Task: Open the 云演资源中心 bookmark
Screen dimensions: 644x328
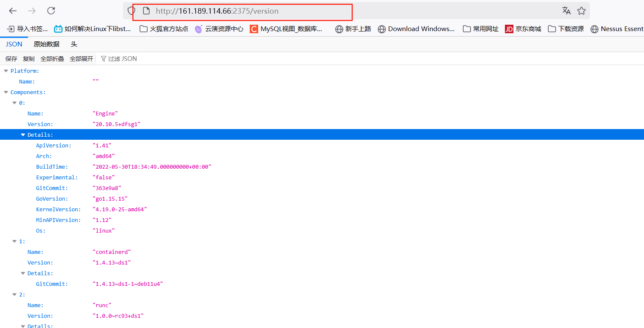Action: click(219, 29)
